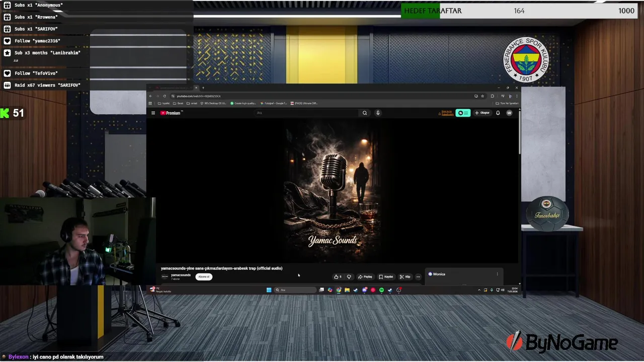Open a new browser tab
This screenshot has height=362, width=644.
203,87
